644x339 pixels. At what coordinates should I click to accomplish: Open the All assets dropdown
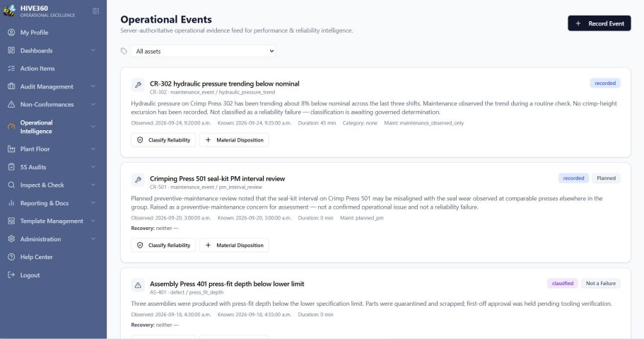click(204, 51)
